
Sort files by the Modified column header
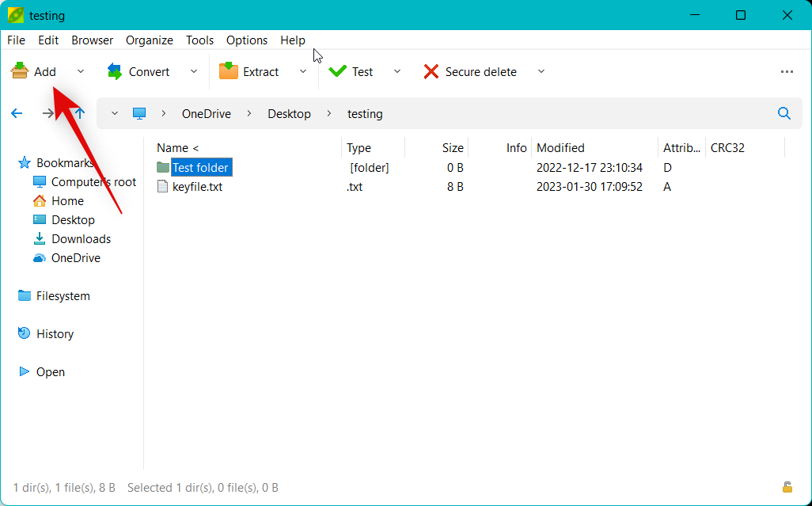(x=560, y=147)
